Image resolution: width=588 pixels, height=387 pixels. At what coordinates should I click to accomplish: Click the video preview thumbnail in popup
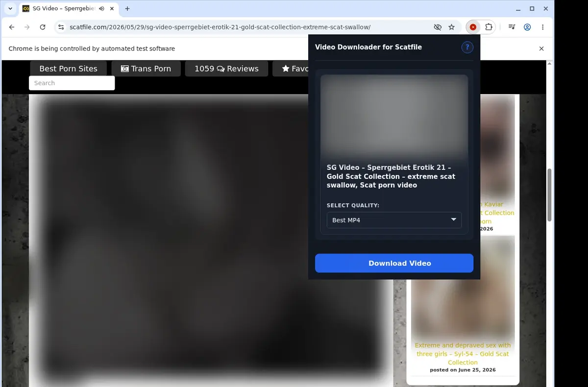[394, 117]
